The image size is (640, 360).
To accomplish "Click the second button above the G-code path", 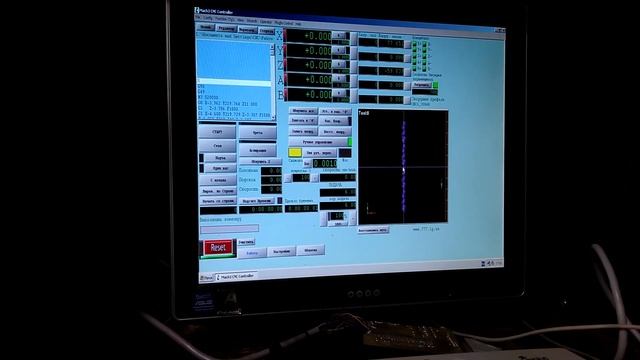I will point(226,29).
